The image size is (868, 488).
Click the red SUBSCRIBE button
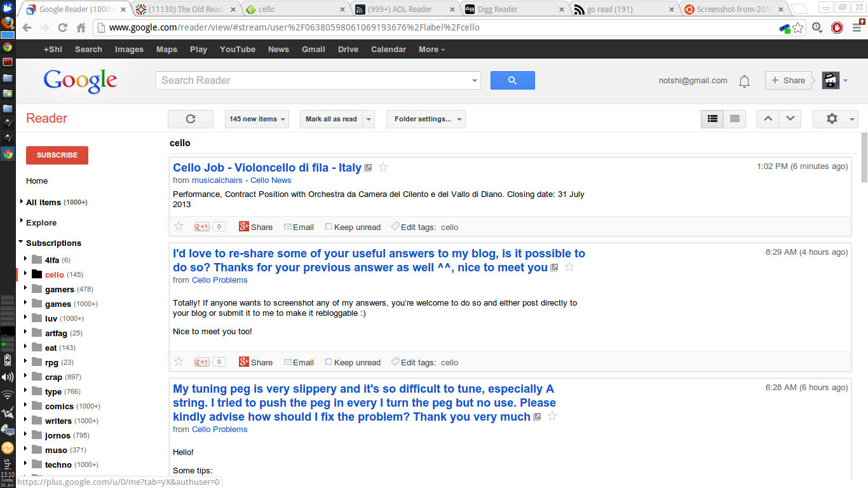pos(57,155)
